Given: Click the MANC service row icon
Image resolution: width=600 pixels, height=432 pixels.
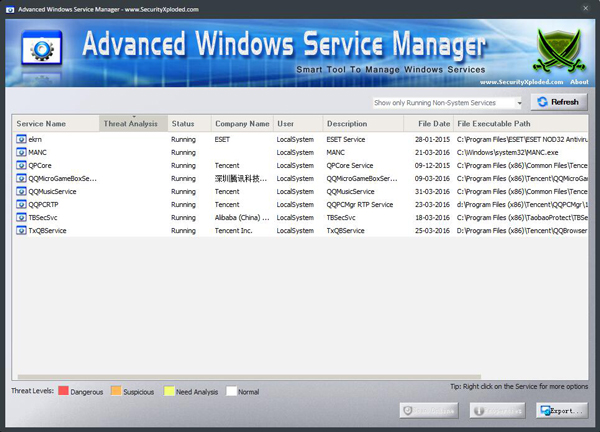Looking at the screenshot, I should coord(21,152).
